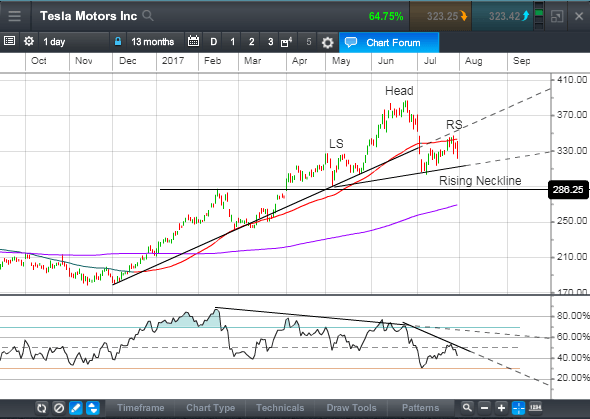Screen dimensions: 590x419
Task: Select chart layout preset 1
Action: [x=233, y=42]
